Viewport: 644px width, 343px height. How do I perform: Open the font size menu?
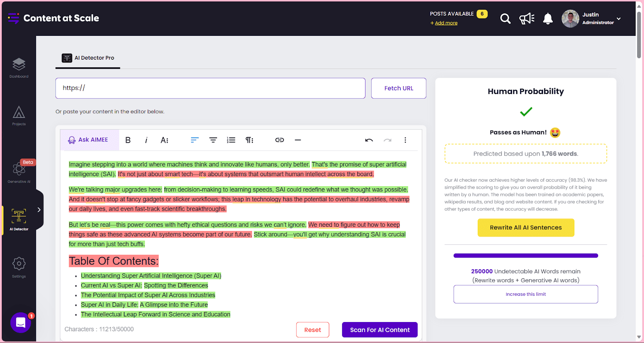coord(164,140)
